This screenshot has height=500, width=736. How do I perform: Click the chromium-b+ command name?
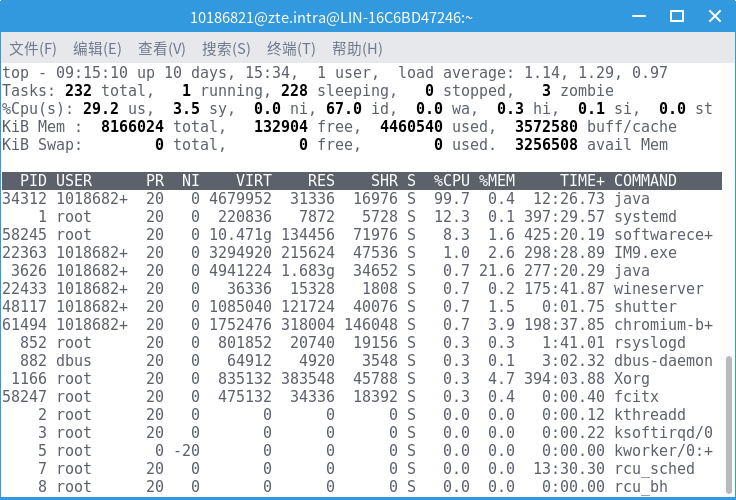pos(664,325)
